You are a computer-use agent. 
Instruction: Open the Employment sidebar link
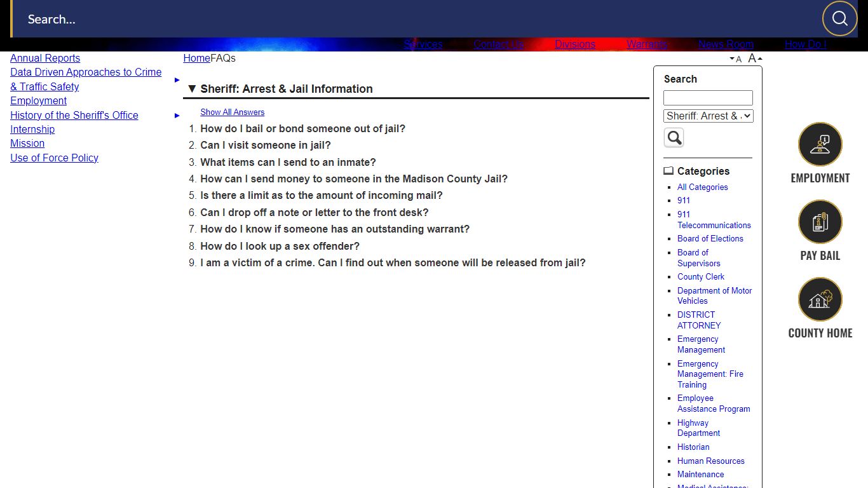38,101
